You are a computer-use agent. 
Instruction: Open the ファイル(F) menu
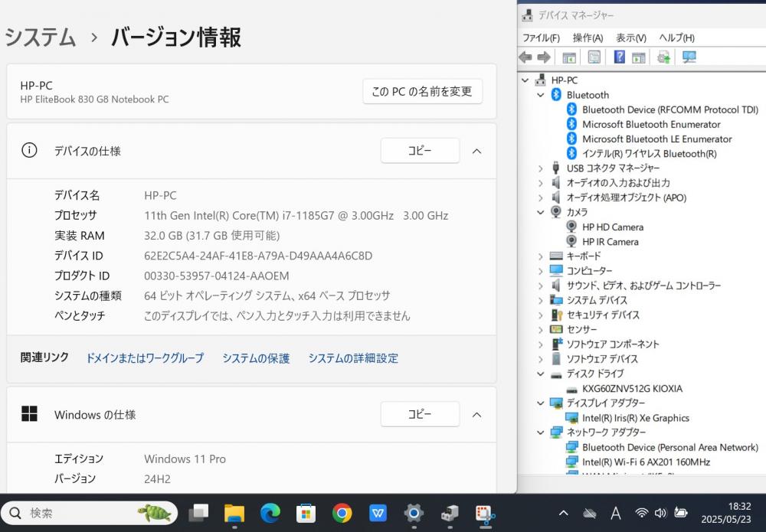coord(541,38)
